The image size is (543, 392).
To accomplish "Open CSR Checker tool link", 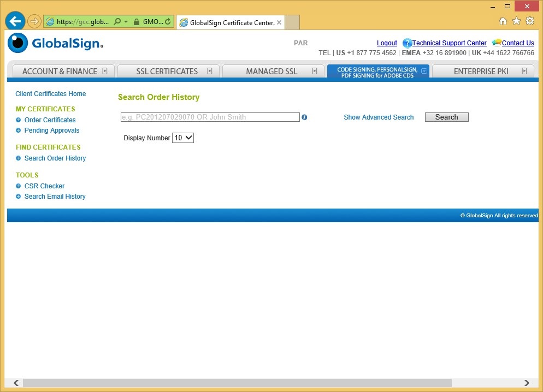I will 44,186.
